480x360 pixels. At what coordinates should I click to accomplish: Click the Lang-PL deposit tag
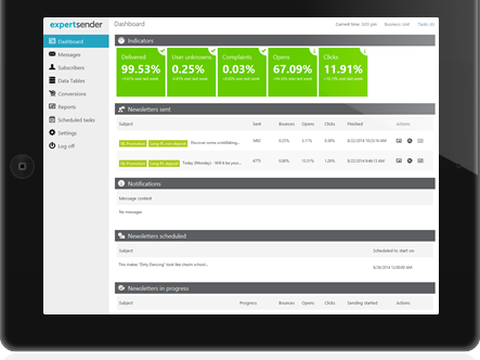(x=164, y=163)
